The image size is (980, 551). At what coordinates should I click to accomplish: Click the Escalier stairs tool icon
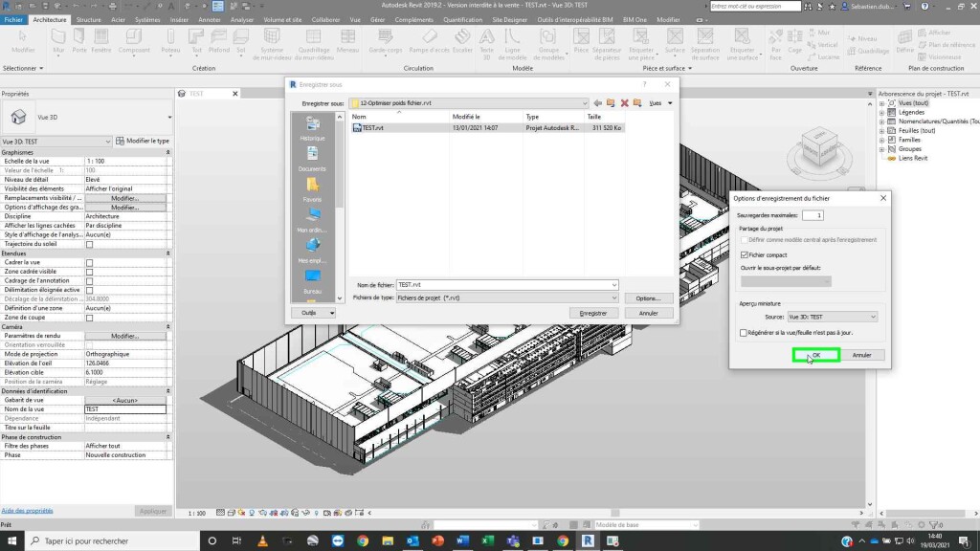pos(462,37)
